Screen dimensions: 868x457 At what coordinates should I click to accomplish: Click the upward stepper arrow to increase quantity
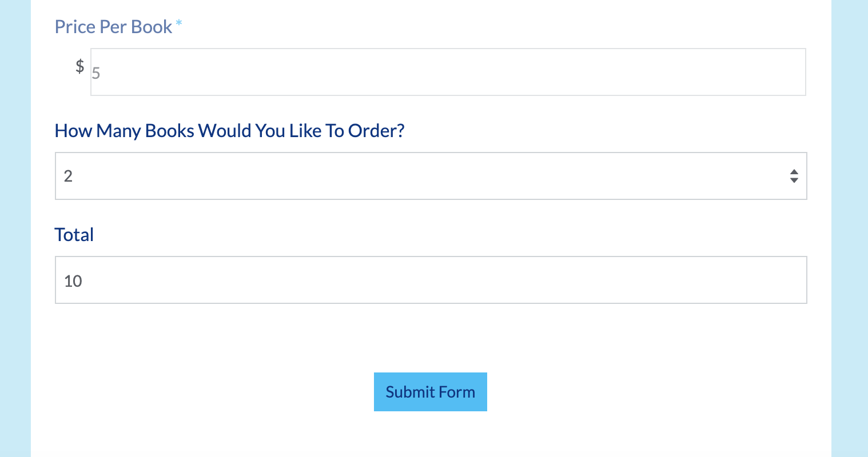pos(794,172)
